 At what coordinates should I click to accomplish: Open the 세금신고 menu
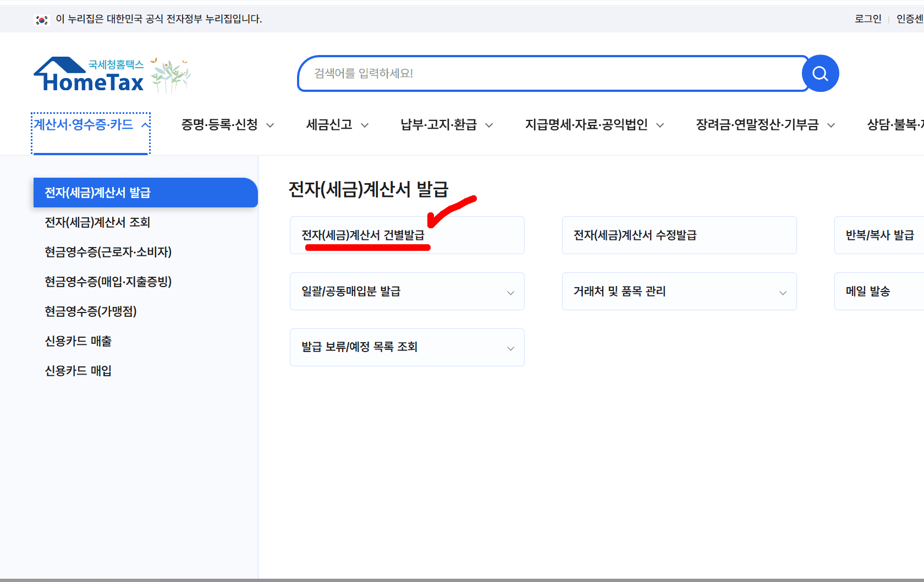point(337,125)
